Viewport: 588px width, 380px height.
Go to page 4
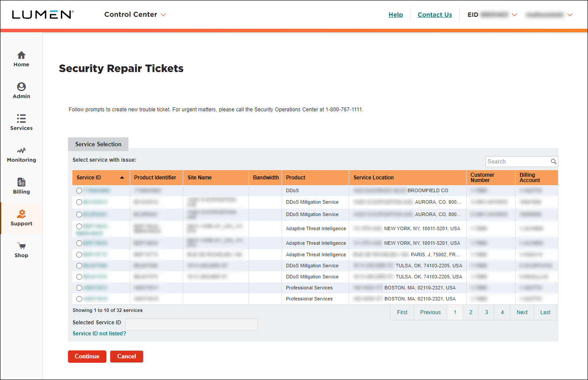(502, 312)
